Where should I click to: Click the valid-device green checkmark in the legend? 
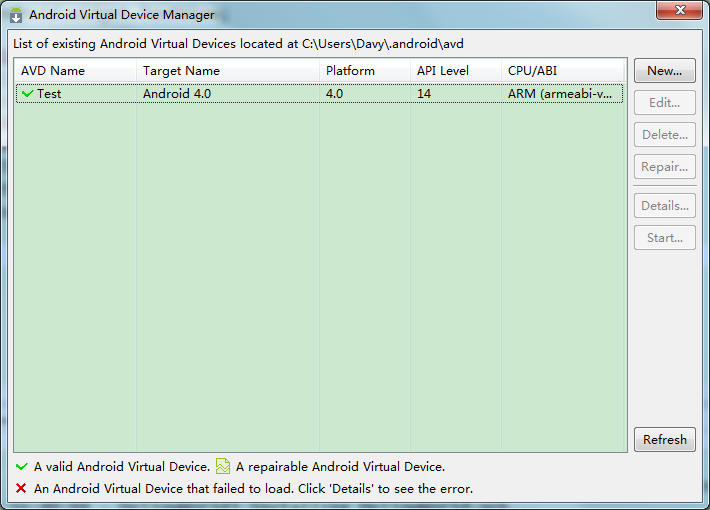[21, 466]
